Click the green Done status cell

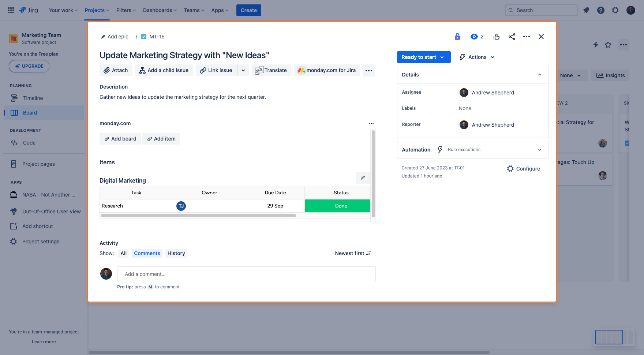coord(337,206)
